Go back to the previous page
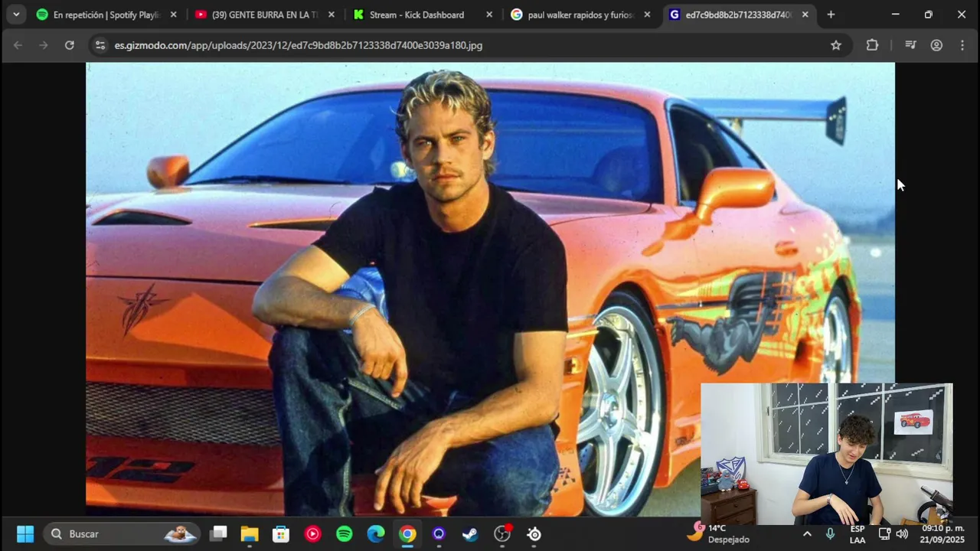Image resolution: width=980 pixels, height=551 pixels. pos(18,45)
